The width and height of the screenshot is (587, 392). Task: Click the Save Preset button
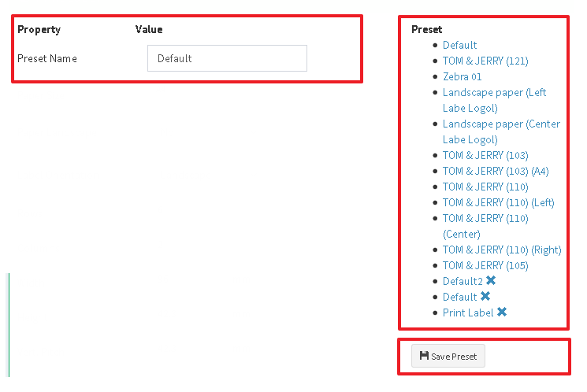click(x=448, y=357)
